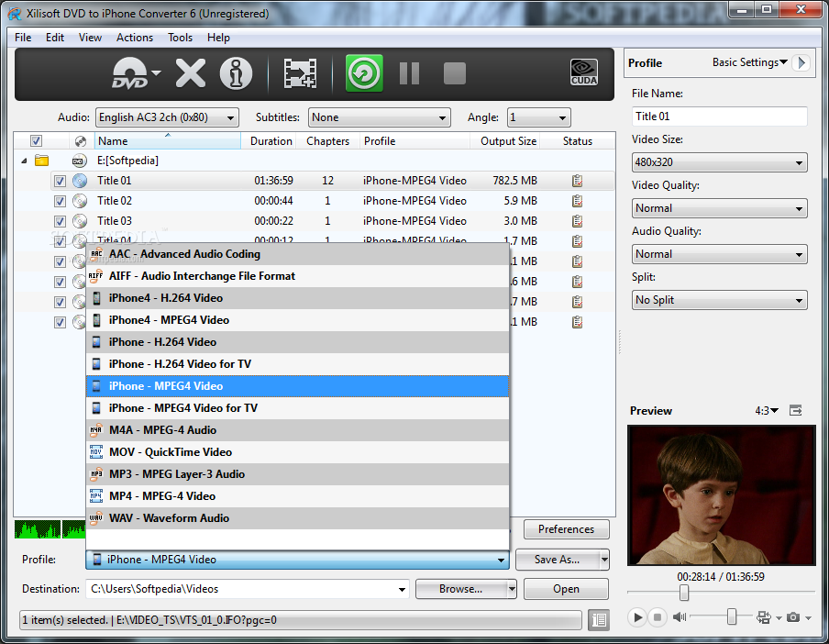Click the status icon for Title 02

click(578, 201)
